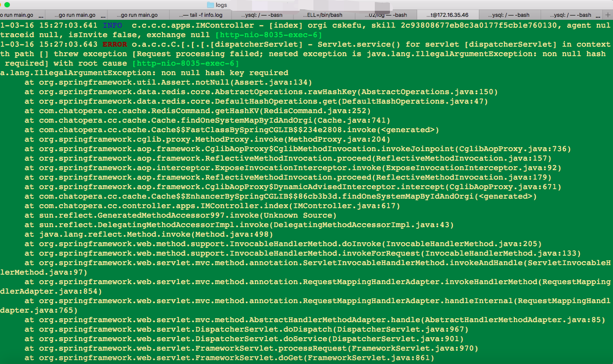Click the DynamicAdvisedInterceptor.intercept stack line
Screen dimensions: 613x364
point(293,187)
